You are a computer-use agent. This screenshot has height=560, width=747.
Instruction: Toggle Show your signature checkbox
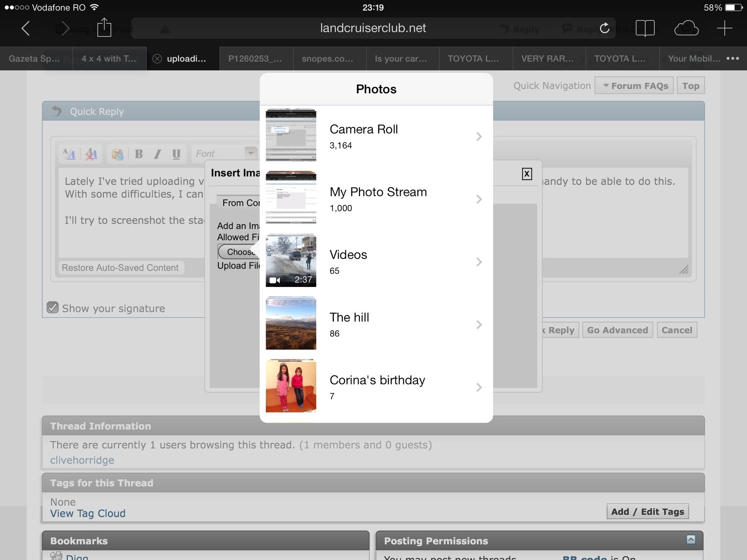click(53, 308)
